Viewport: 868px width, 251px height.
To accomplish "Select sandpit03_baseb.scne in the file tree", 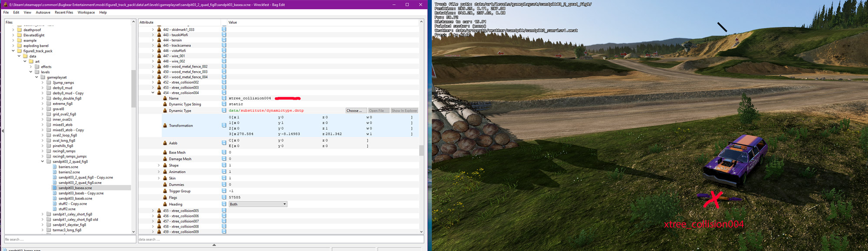I will pos(75,199).
